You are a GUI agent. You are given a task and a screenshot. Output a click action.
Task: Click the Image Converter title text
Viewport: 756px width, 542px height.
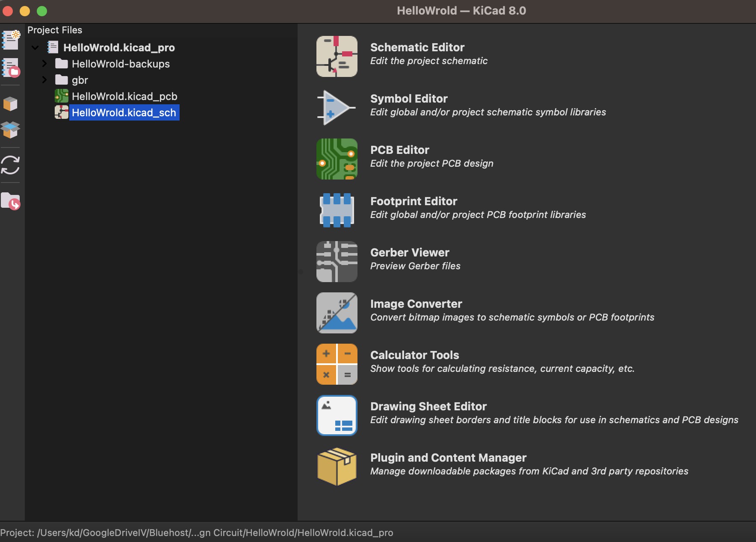[416, 303]
